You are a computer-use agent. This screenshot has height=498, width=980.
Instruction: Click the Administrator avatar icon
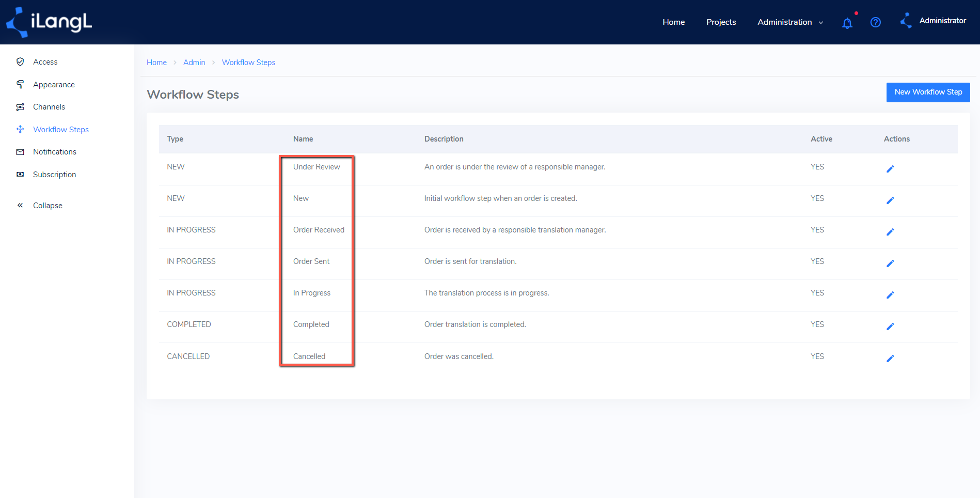[x=906, y=21]
